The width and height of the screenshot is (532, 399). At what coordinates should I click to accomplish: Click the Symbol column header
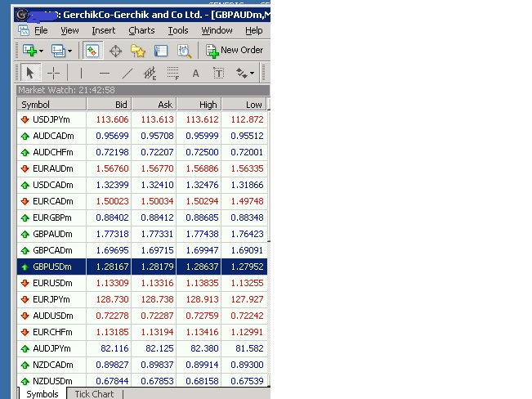(51, 105)
